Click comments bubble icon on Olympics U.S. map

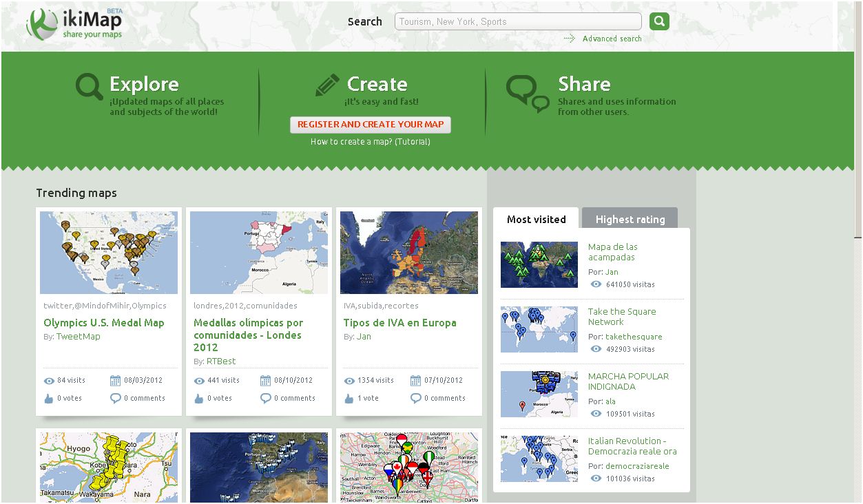[115, 398]
